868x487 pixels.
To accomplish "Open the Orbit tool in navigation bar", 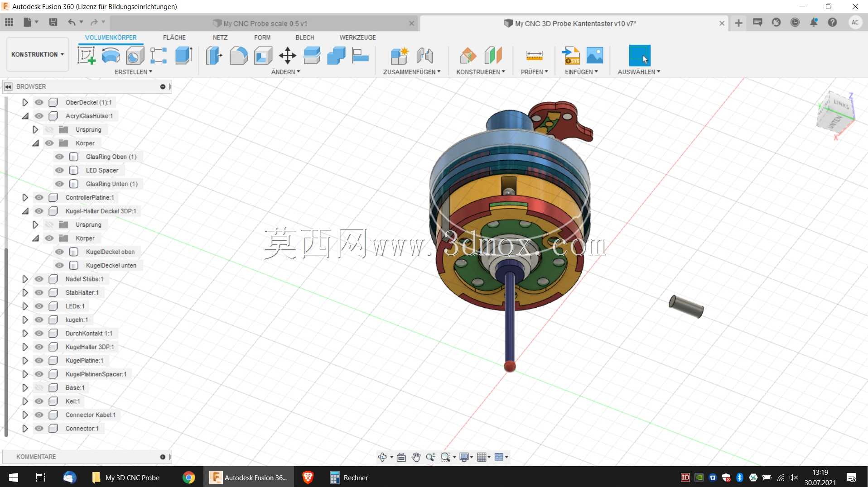I will 383,457.
